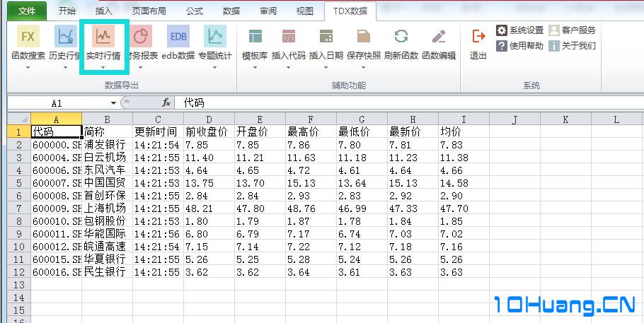Click the Name Box showing A1

pyautogui.click(x=58, y=103)
